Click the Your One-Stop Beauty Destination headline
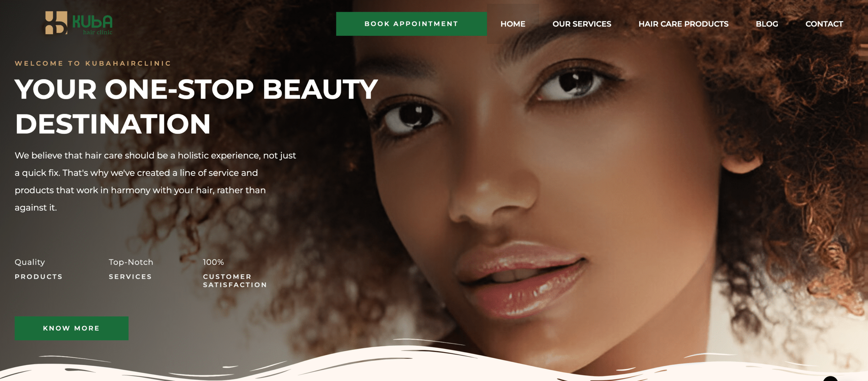Image resolution: width=868 pixels, height=381 pixels. click(196, 106)
